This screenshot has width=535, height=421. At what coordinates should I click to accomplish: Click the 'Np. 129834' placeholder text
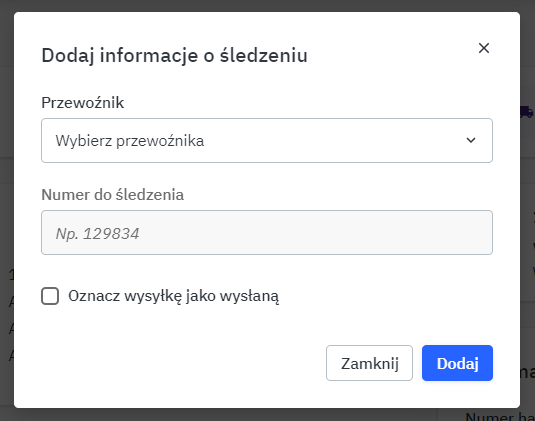[x=98, y=234]
